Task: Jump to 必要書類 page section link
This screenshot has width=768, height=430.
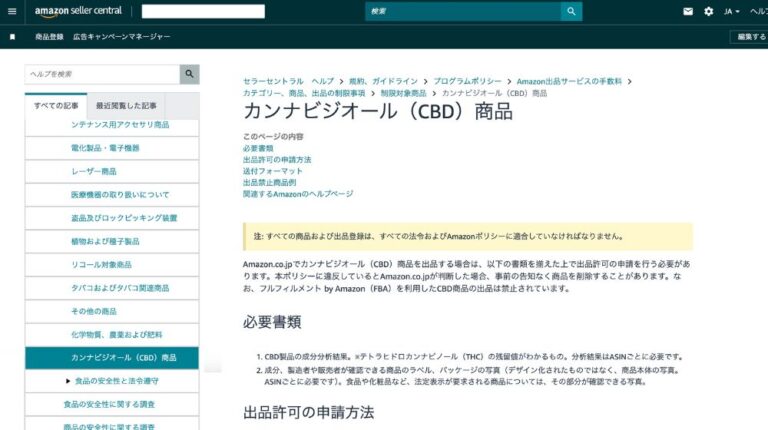Action: click(258, 148)
